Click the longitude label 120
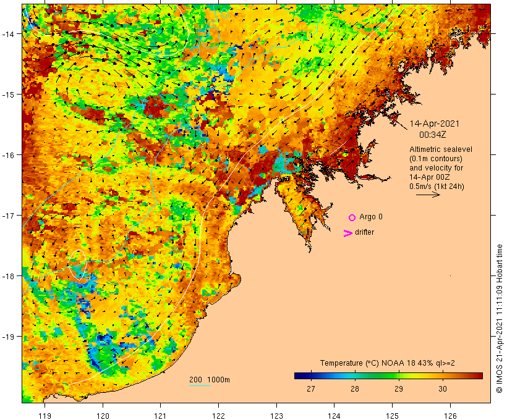Viewport: 507px width, 420px height. click(103, 416)
